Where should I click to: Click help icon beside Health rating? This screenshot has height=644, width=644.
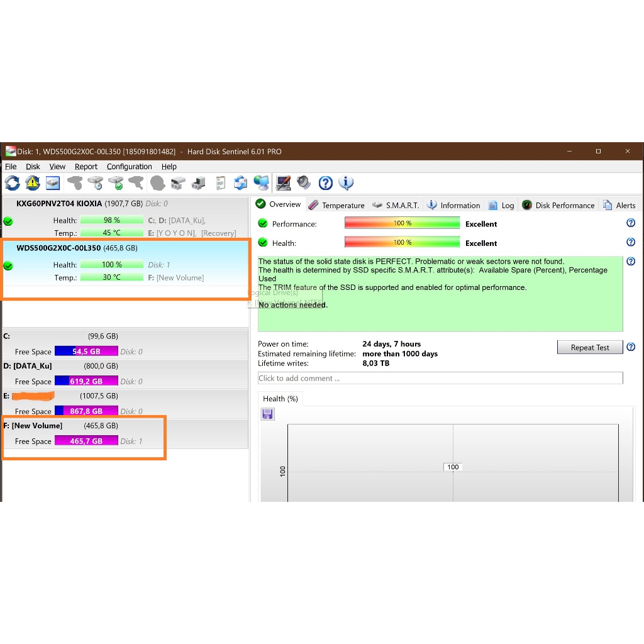[x=631, y=242]
